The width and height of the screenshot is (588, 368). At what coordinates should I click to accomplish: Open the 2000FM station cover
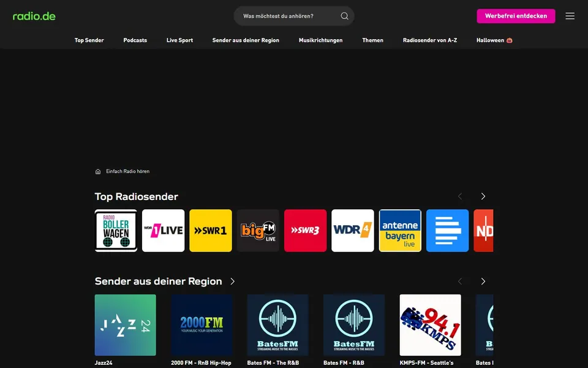pyautogui.click(x=202, y=325)
